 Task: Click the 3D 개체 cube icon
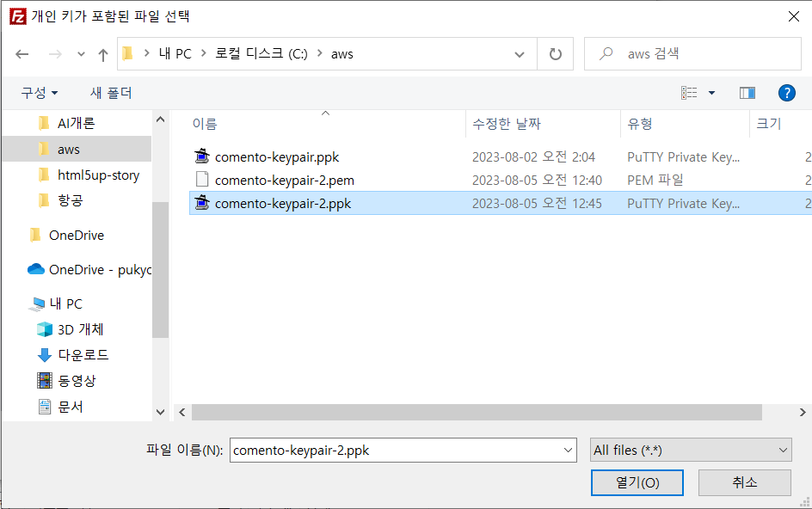(45, 329)
